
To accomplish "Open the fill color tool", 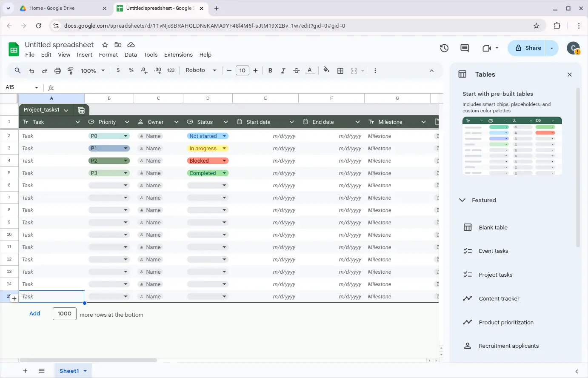I will click(326, 70).
